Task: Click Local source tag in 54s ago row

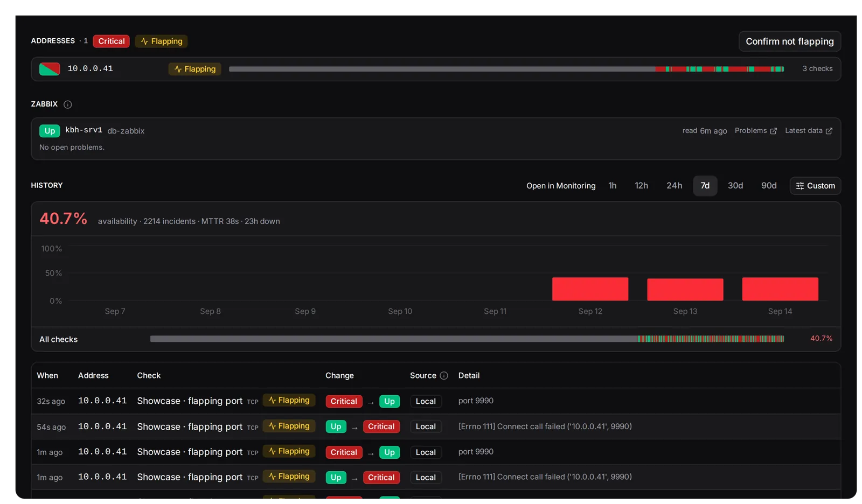Action: click(x=426, y=426)
